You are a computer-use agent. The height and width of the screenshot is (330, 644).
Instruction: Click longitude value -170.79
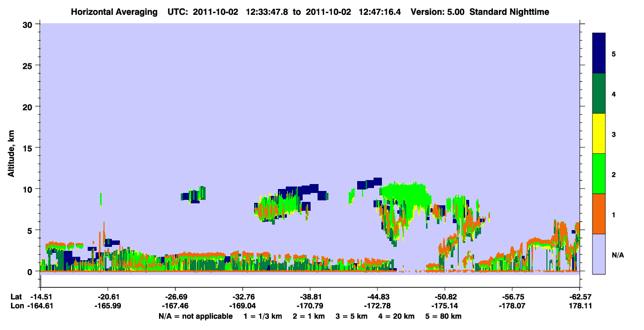pyautogui.click(x=310, y=306)
